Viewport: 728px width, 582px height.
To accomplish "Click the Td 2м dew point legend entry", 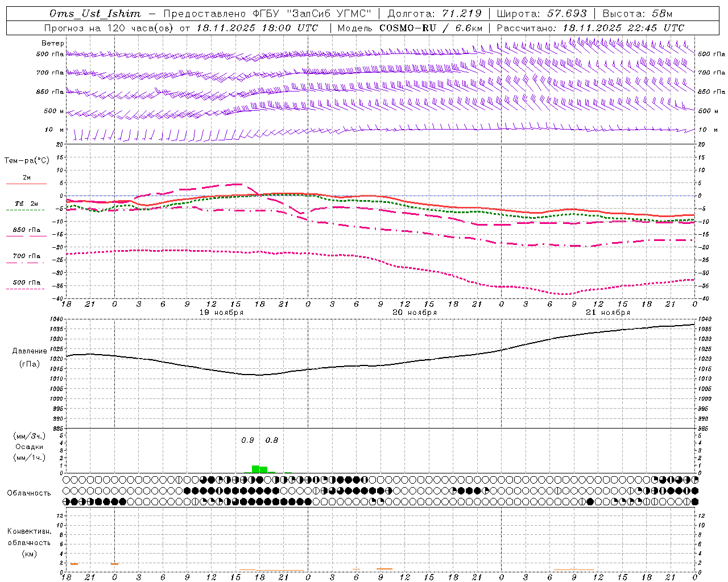I will pos(26,203).
